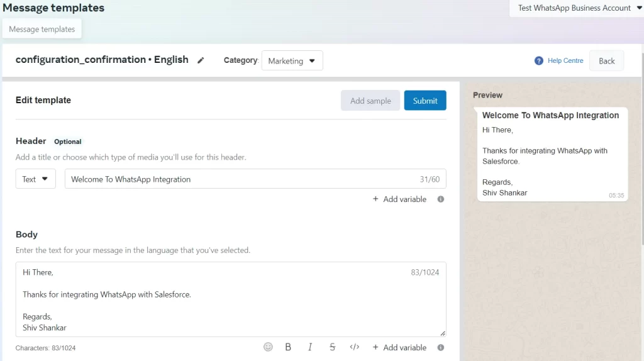Open the Category Marketing dropdown

(292, 61)
